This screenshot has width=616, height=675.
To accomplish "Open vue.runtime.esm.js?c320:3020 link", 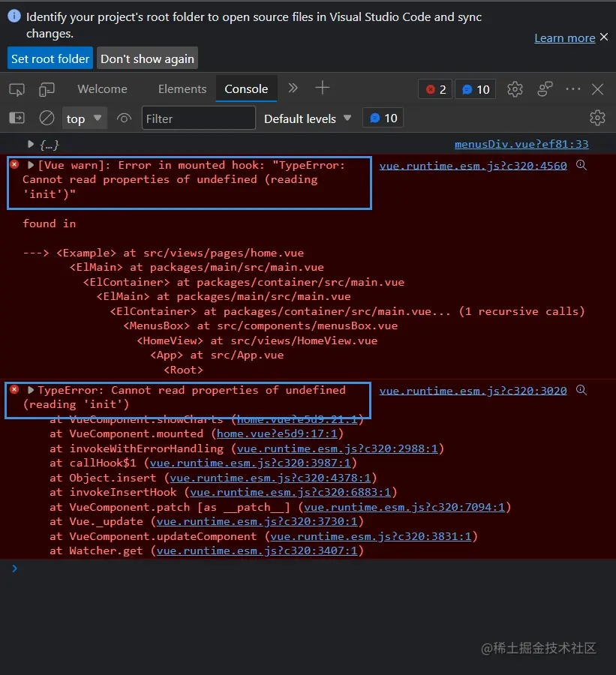I will coord(473,391).
